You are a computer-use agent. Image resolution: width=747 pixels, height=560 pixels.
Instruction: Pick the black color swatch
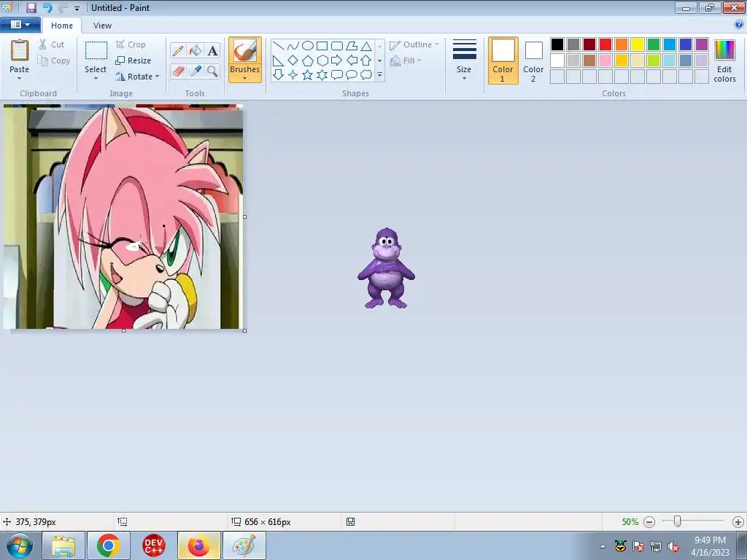pyautogui.click(x=557, y=44)
